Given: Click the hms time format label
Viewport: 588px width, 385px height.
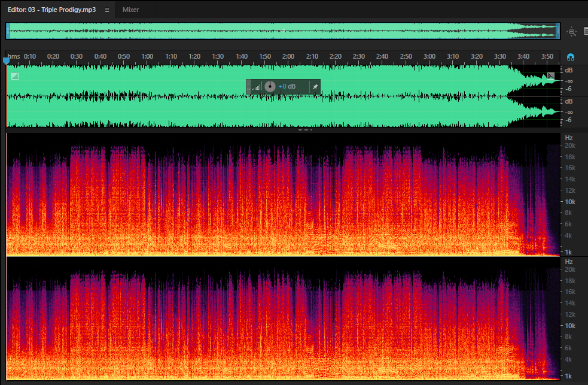Looking at the screenshot, I should 14,56.
